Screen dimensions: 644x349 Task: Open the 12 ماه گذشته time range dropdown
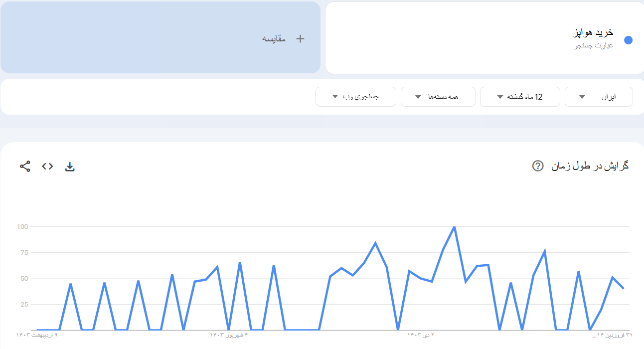pos(519,97)
